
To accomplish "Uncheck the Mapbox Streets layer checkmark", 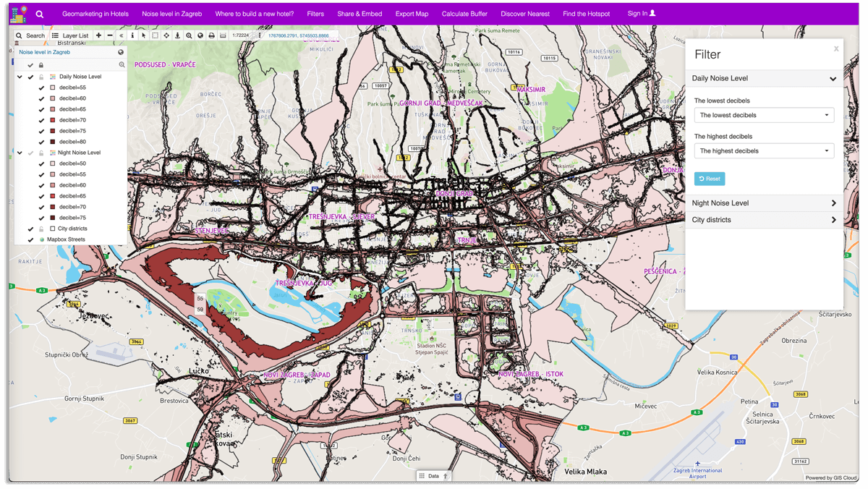I will pos(30,239).
